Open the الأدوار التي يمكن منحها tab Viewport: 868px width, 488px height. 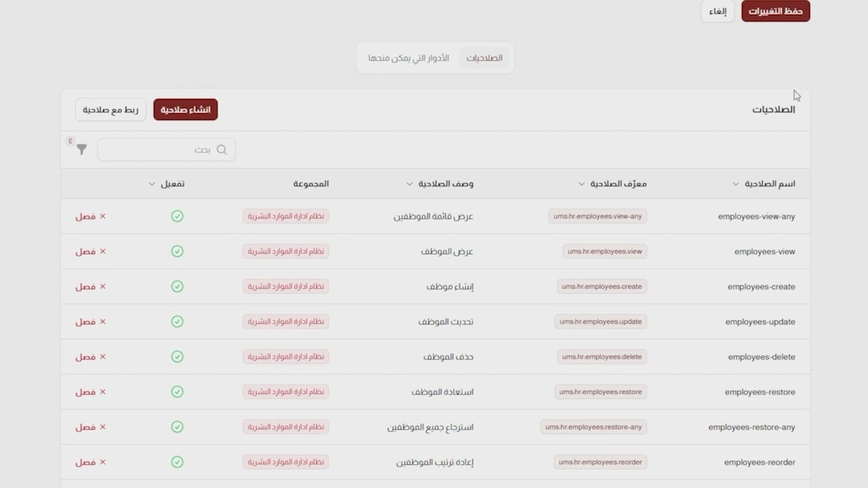pyautogui.click(x=408, y=58)
